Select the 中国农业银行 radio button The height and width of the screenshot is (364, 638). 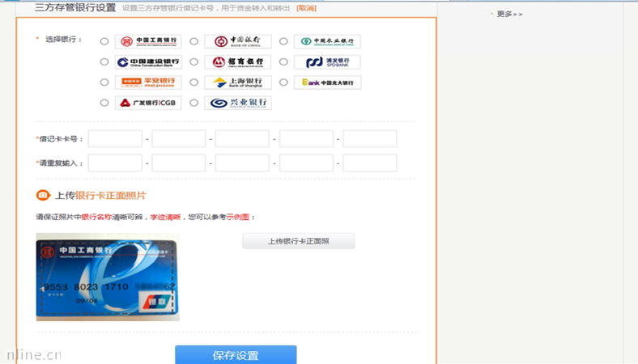tap(283, 41)
